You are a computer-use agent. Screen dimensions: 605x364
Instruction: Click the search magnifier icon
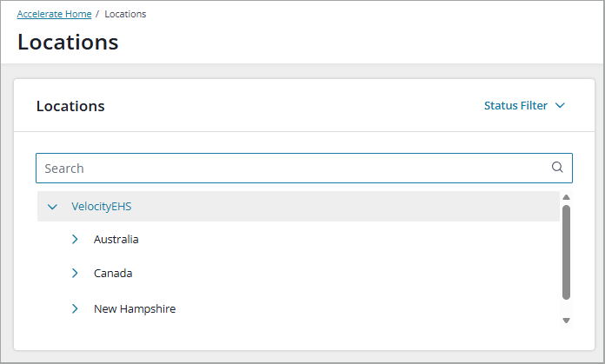pyautogui.click(x=557, y=168)
